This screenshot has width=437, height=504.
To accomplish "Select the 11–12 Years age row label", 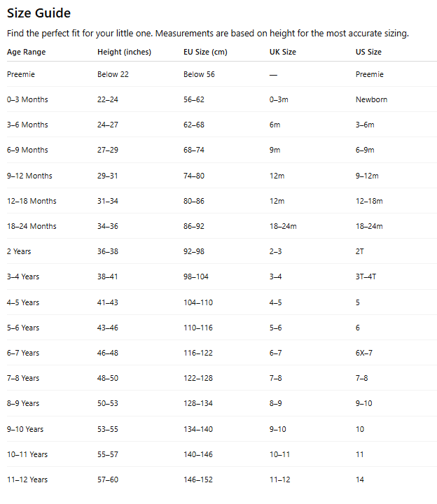I will tap(27, 479).
